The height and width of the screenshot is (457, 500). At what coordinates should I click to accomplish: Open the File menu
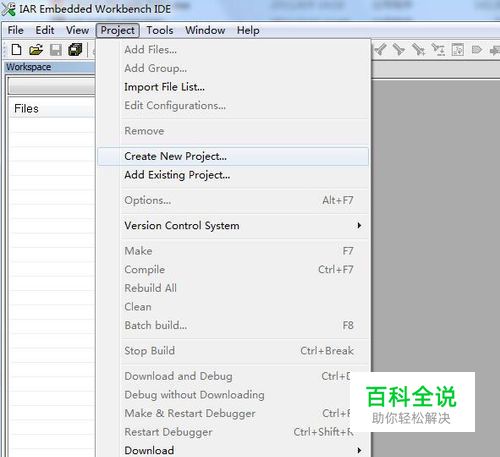pyautogui.click(x=15, y=30)
